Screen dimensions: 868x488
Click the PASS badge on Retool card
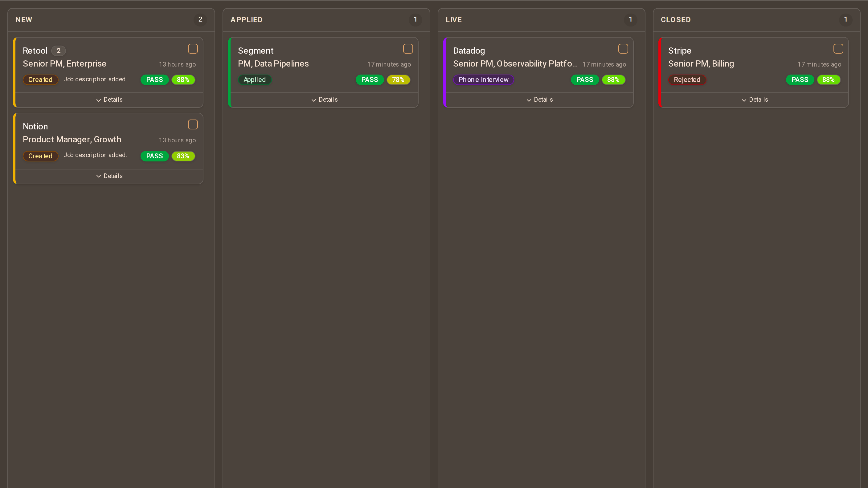[155, 80]
